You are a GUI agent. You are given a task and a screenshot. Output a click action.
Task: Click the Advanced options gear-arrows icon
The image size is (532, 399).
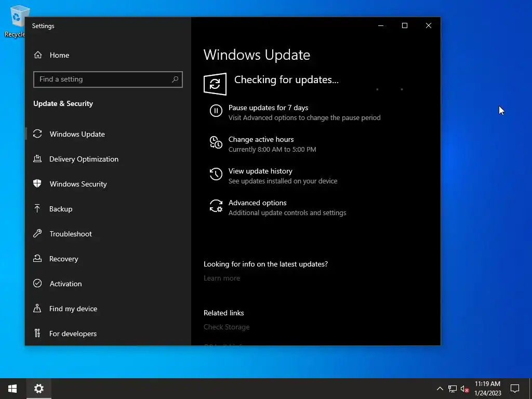click(x=216, y=206)
